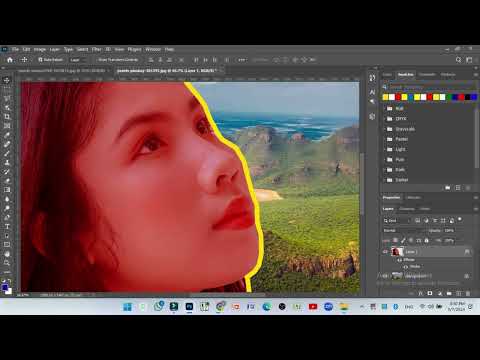The height and width of the screenshot is (360, 480).
Task: Open the search magnifier at top right
Action: pos(458,60)
